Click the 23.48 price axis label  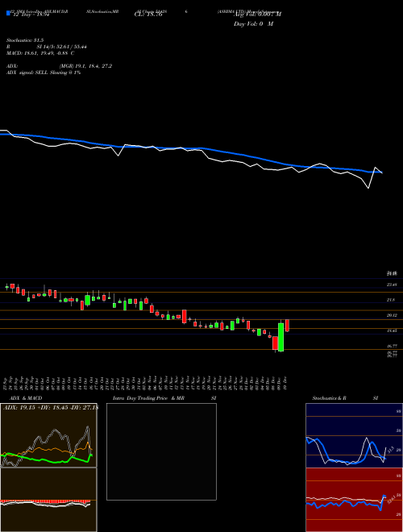click(392, 285)
